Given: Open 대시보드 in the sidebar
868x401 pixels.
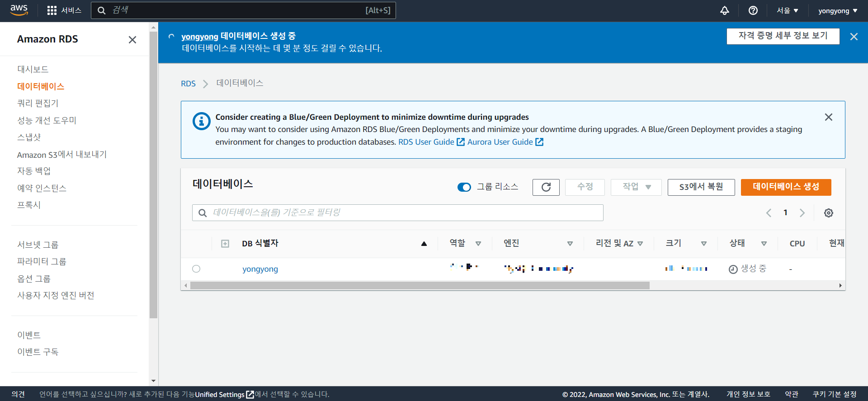Looking at the screenshot, I should point(33,69).
